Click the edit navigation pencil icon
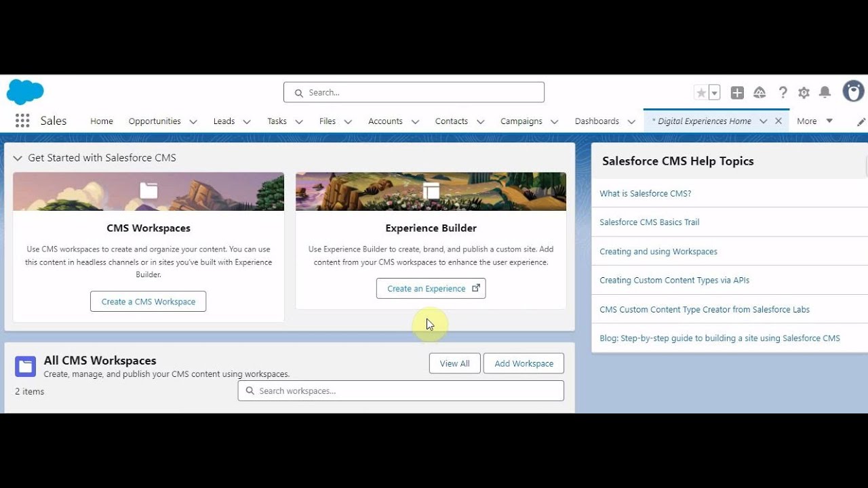Screen dimensions: 868x488 (x=861, y=122)
